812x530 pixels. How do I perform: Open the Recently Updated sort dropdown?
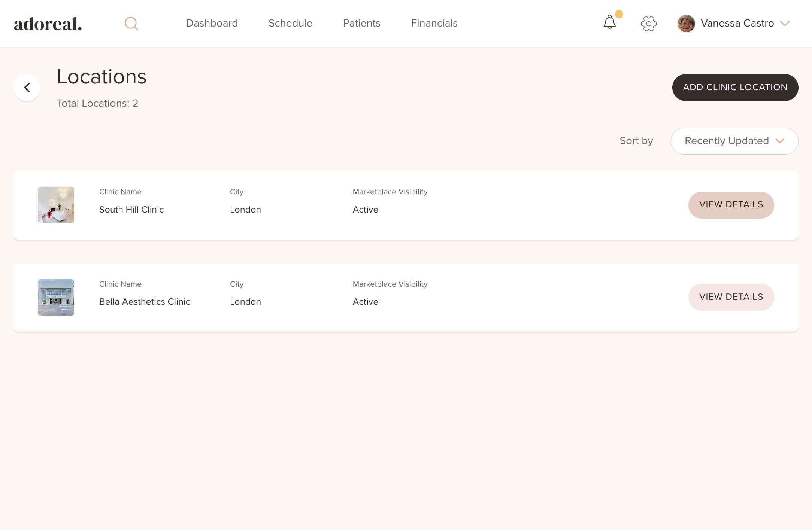tap(726, 141)
